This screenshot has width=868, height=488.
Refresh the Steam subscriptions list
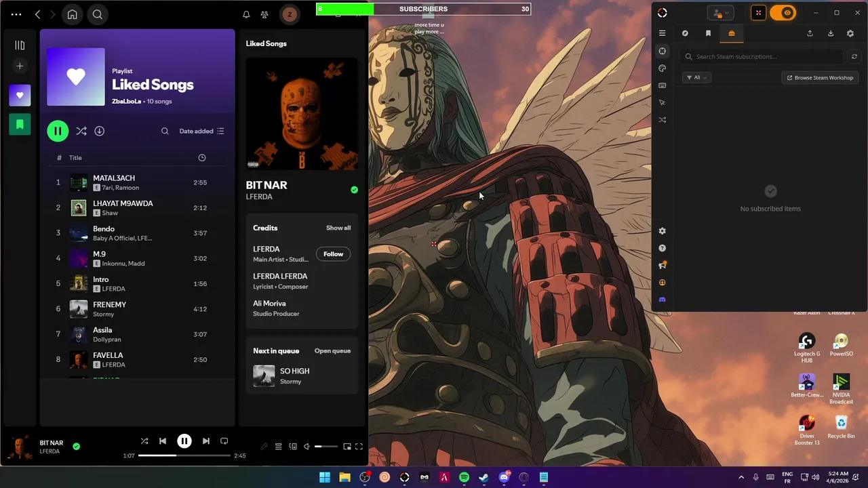(x=854, y=57)
